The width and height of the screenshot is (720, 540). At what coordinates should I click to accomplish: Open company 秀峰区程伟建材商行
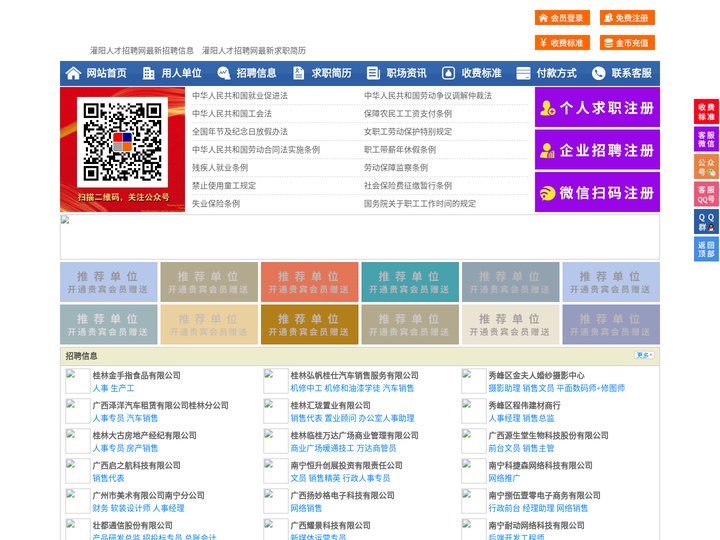524,405
